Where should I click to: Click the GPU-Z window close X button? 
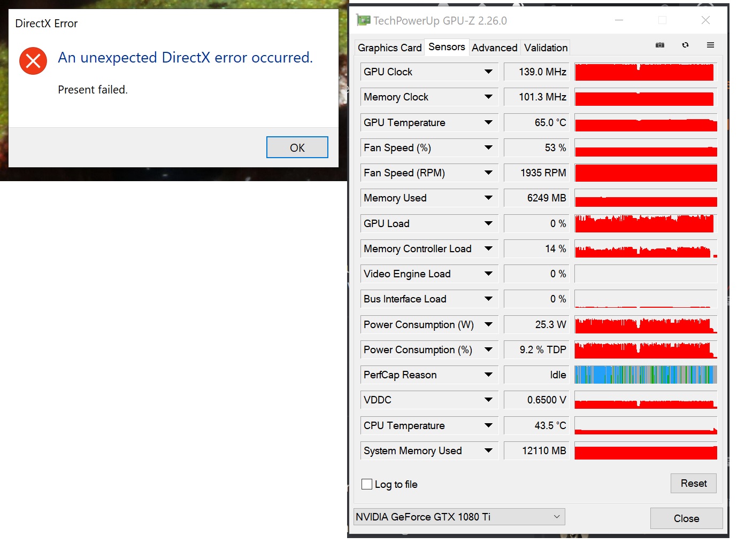point(705,20)
